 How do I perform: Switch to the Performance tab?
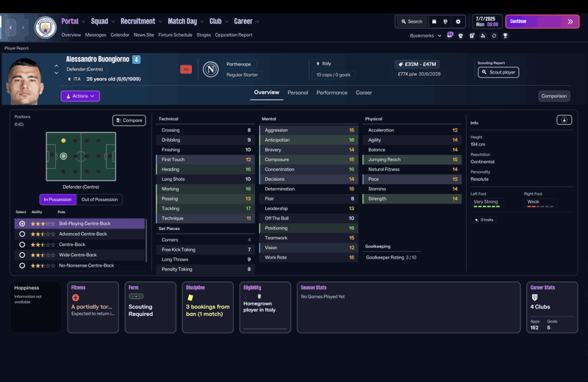(x=332, y=93)
